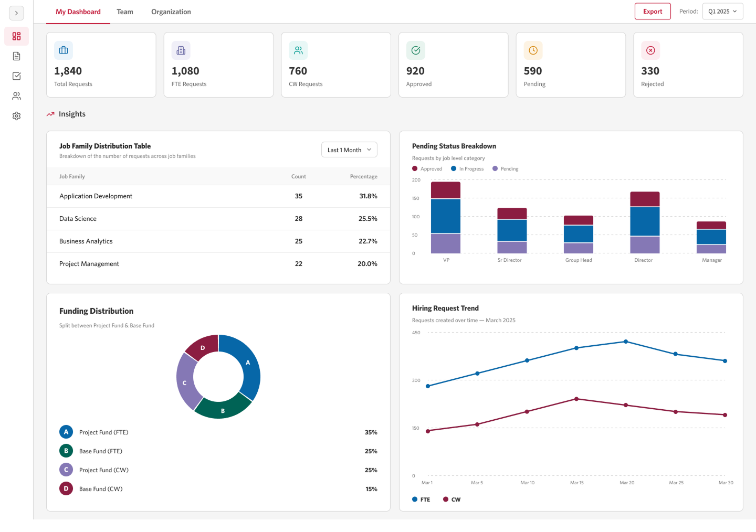756x532 pixels.
Task: Open the document icon in sidebar
Action: click(x=16, y=56)
